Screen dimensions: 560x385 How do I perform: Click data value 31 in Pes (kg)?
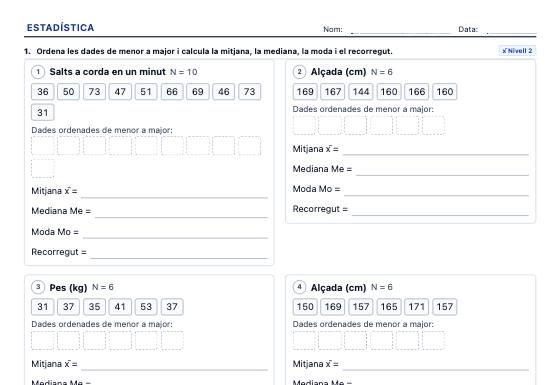(42, 307)
